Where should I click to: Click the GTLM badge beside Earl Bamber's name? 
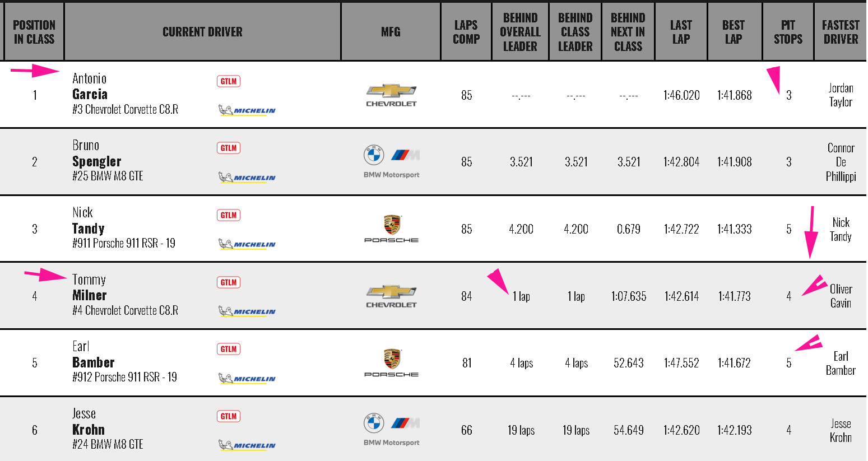point(229,349)
